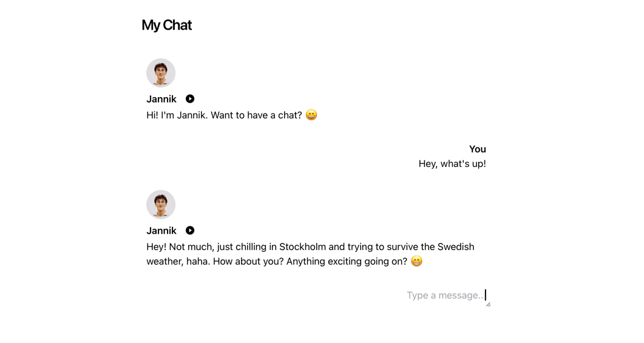Click "Anything exciting going on?" text
This screenshot has height=343, width=644.
[x=347, y=262]
